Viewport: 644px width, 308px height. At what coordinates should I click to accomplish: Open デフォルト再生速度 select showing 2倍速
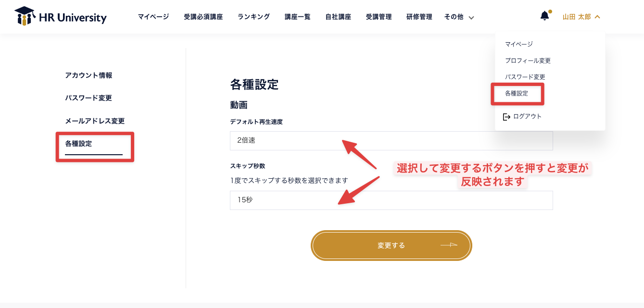[x=391, y=141]
